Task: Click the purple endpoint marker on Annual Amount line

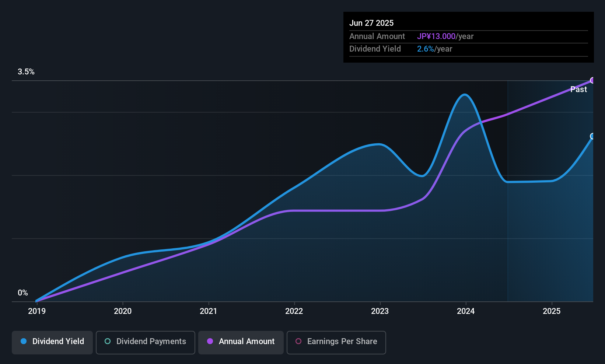Action: tap(592, 80)
